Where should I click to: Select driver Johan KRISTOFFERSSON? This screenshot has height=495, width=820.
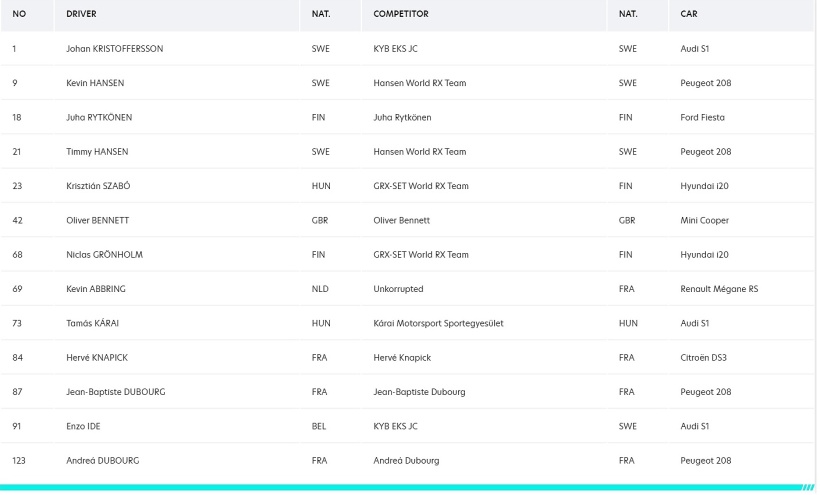(x=115, y=49)
